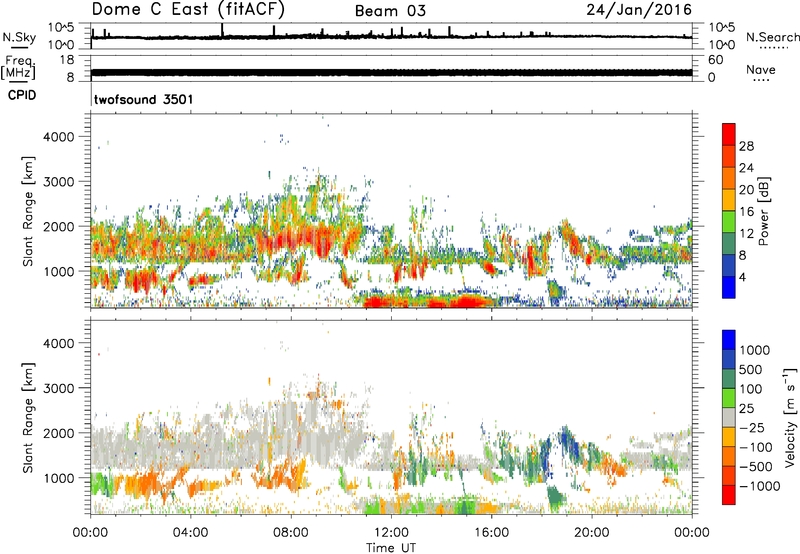This screenshot has width=800, height=554.
Task: Click the solid line sample under N.Sky
Action: pos(19,47)
